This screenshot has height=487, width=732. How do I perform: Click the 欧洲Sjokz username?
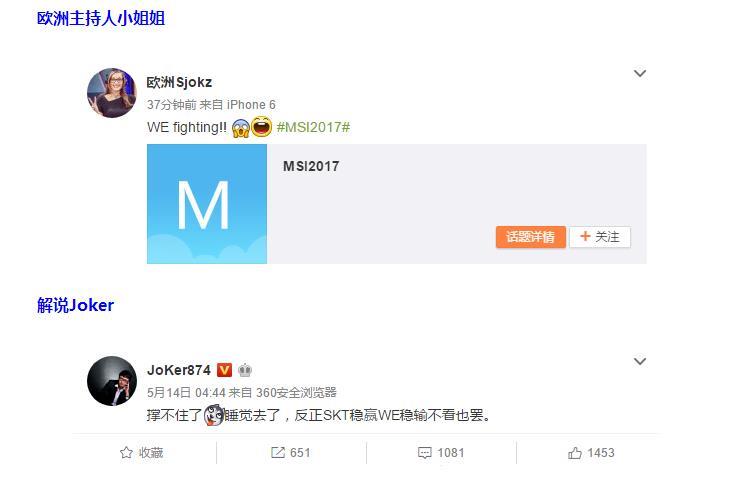[x=179, y=83]
